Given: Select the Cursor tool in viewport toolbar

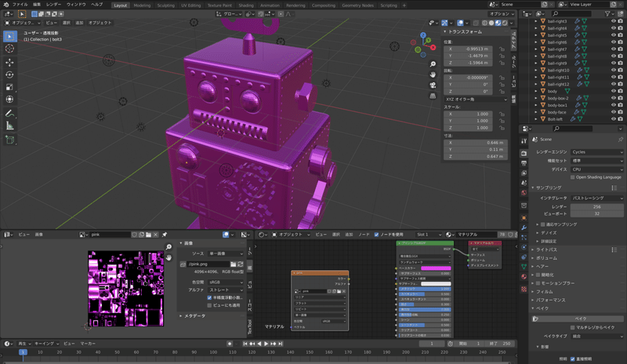Looking at the screenshot, I should coord(9,49).
